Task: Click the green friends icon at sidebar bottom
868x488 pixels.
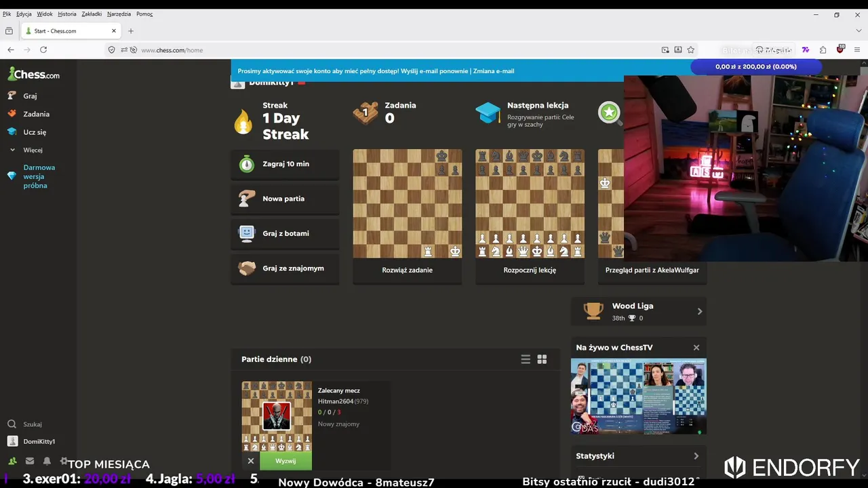Action: [12, 461]
